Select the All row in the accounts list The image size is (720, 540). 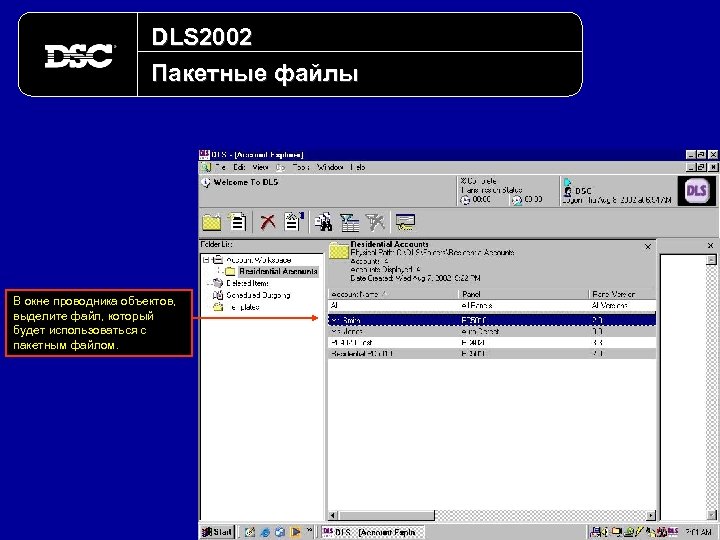(x=492, y=305)
